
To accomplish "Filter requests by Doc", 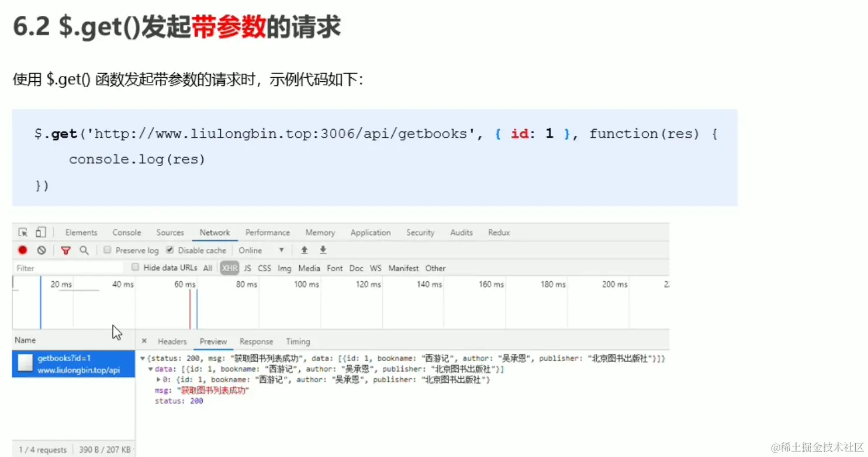I will tap(357, 268).
